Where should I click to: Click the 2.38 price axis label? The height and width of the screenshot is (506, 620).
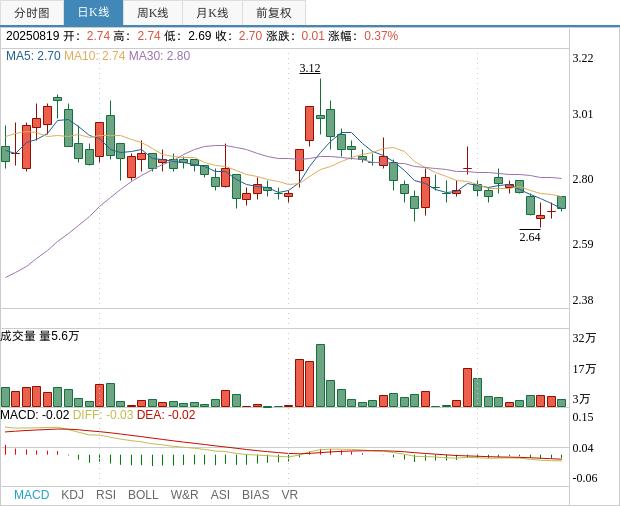coord(583,300)
